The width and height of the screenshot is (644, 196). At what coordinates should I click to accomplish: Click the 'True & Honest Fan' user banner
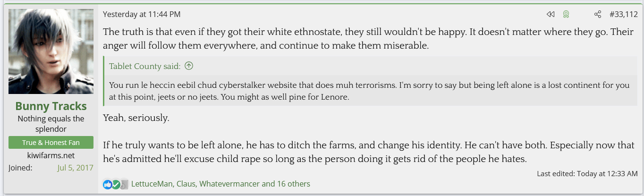[51, 143]
